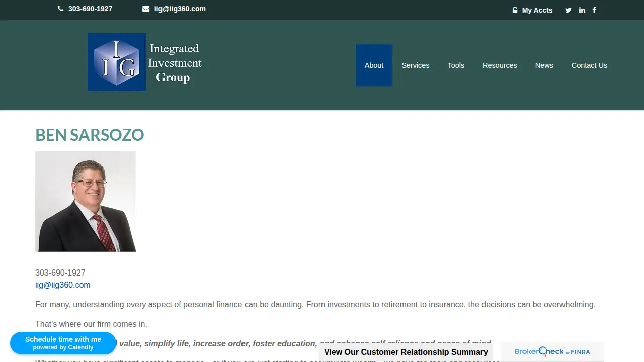This screenshot has height=362, width=644.
Task: Open the Tools menu
Action: click(456, 65)
